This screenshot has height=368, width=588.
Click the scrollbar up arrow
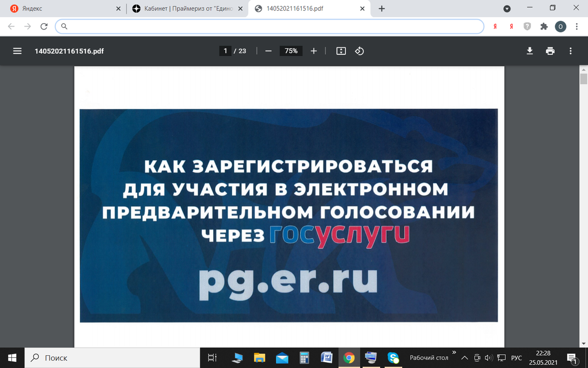(x=583, y=70)
